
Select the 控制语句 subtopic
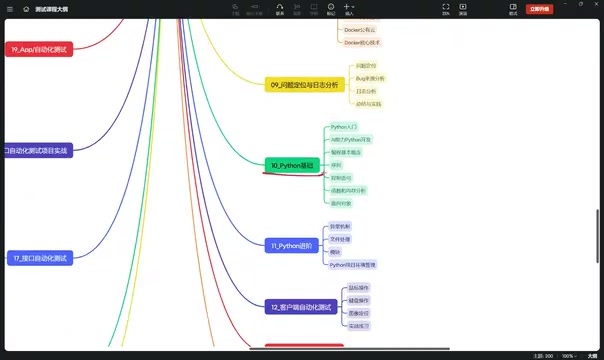341,177
